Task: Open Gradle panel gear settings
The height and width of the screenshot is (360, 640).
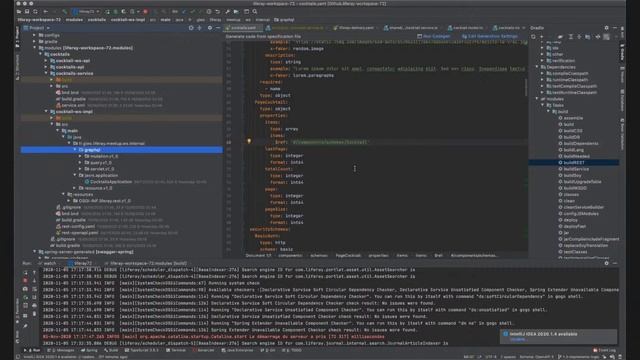Action: [x=607, y=28]
